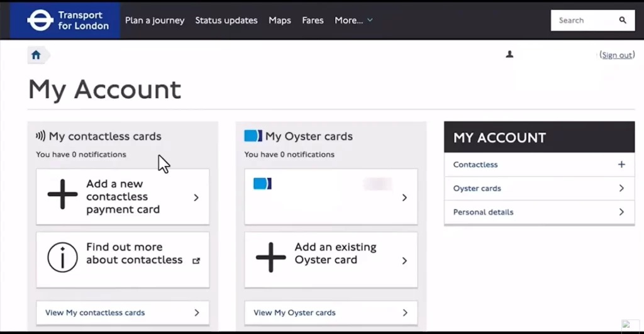Click the Transport for London roundel logo
Screen dimensions: 644x334
click(x=40, y=20)
